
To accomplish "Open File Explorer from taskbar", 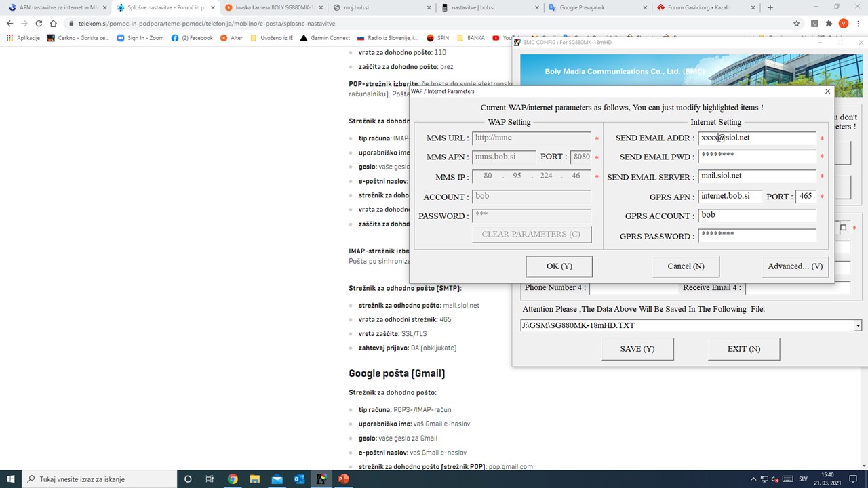I will [254, 479].
